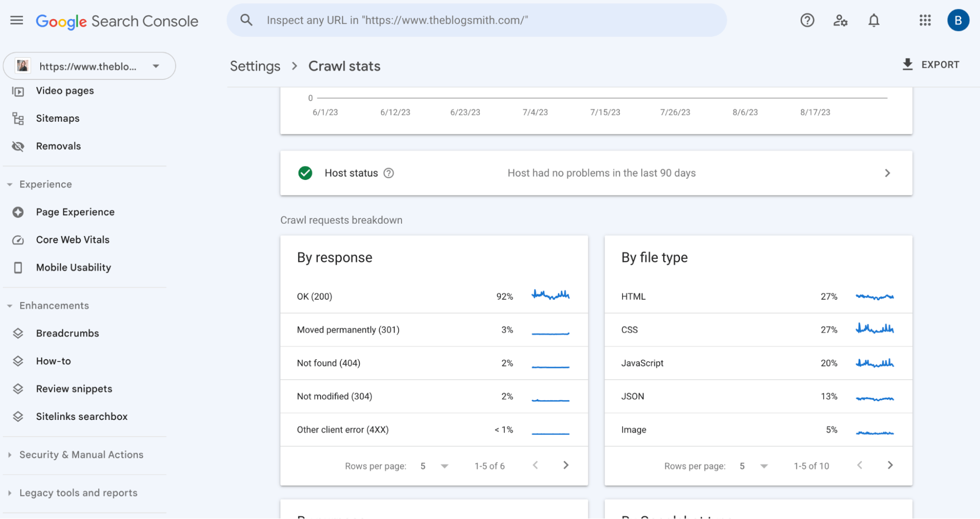
Task: Open the hamburger main menu
Action: [x=17, y=21]
